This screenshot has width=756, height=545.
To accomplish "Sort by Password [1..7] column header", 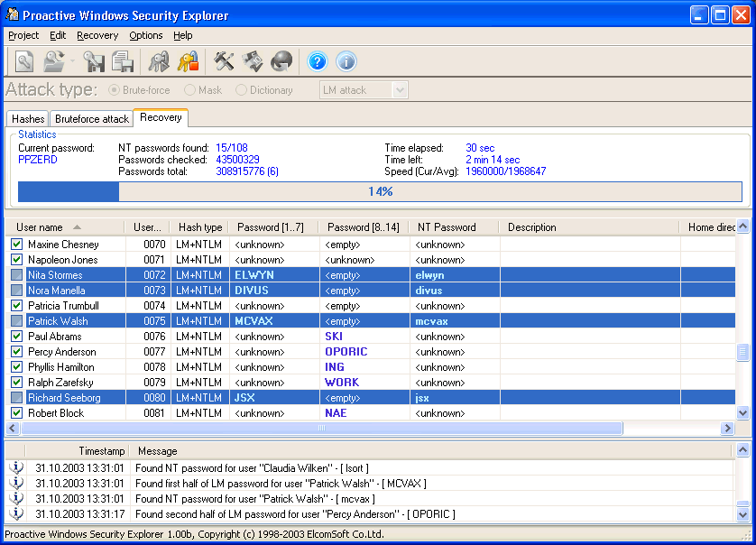I will [x=274, y=227].
